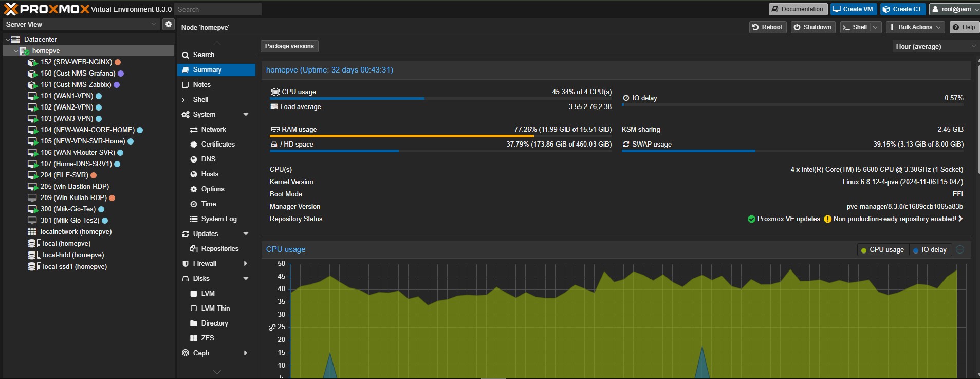Click the Package versions button
Viewport: 980px width, 379px height.
coord(289,46)
